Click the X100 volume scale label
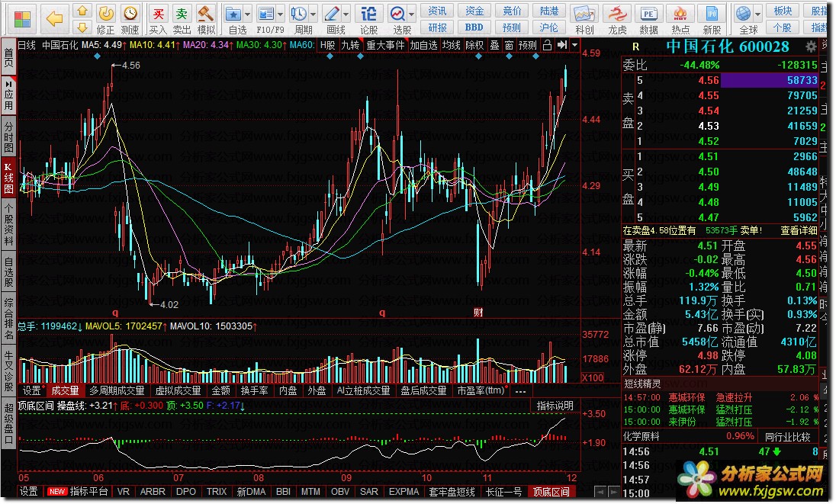This screenshot has width=836, height=504. point(593,377)
